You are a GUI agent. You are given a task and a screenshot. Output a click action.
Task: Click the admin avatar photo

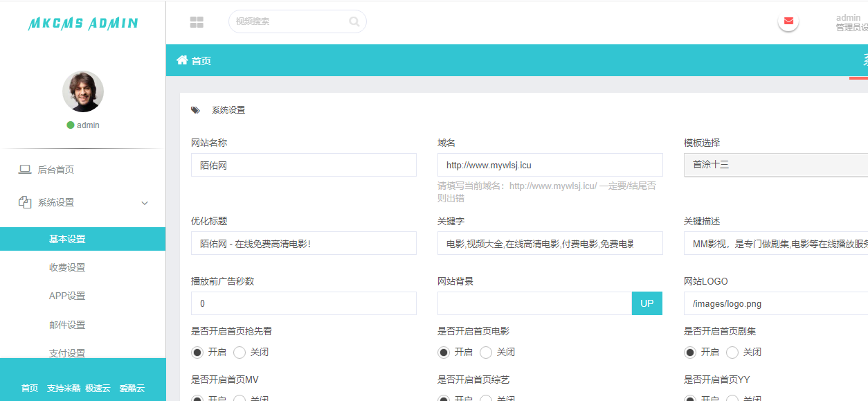83,91
